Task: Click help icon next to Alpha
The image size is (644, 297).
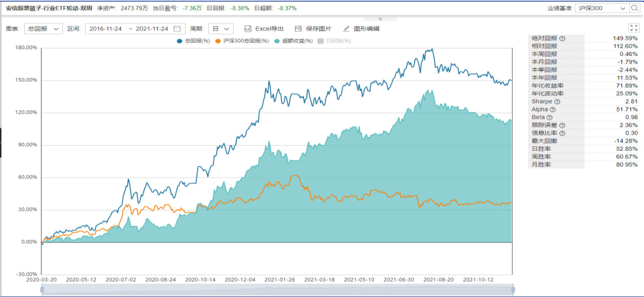Action: [x=551, y=109]
